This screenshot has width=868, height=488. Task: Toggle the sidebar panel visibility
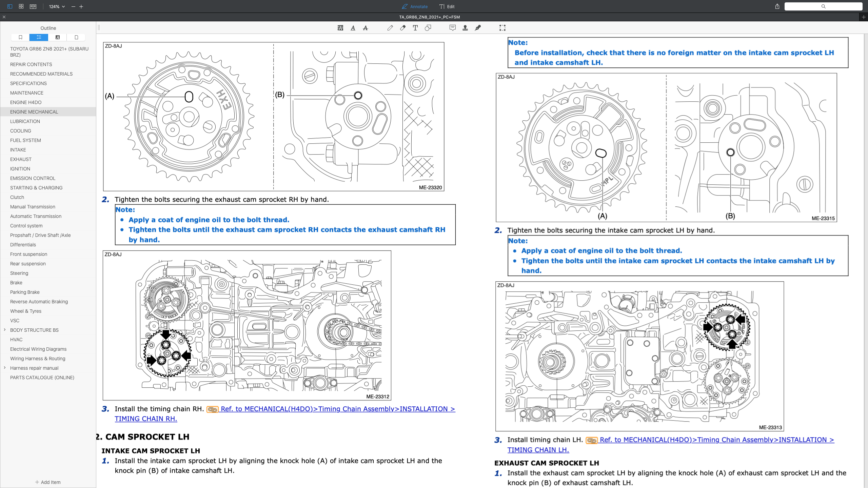tap(9, 6)
